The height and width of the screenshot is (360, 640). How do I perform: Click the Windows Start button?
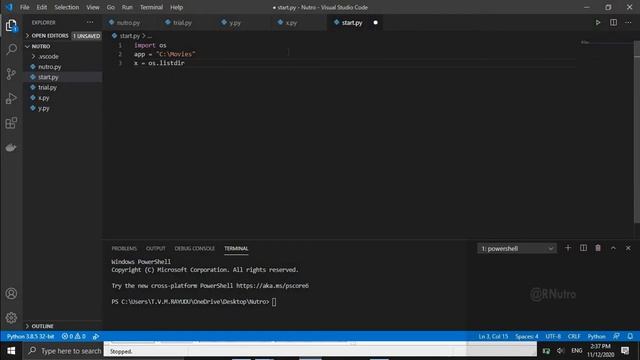tap(11, 351)
